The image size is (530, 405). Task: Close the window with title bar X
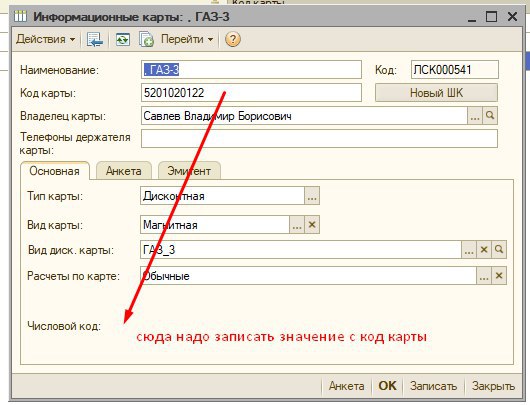[x=512, y=16]
